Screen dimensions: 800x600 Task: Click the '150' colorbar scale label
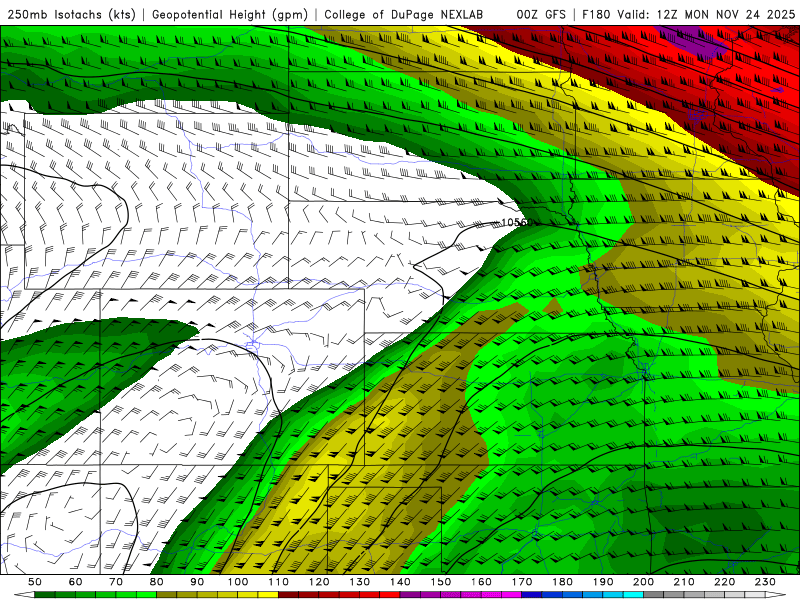(441, 582)
